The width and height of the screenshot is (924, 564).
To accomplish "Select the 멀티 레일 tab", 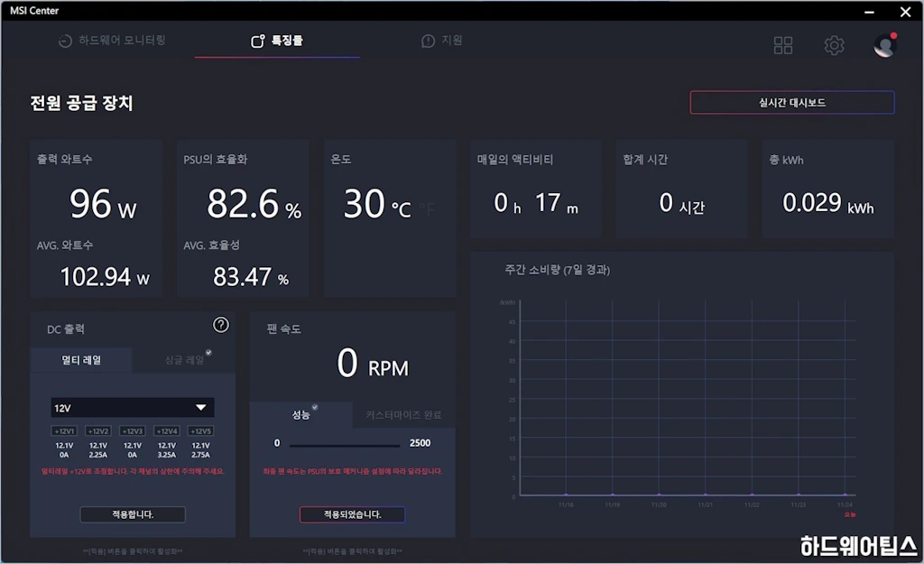I will coord(81,359).
